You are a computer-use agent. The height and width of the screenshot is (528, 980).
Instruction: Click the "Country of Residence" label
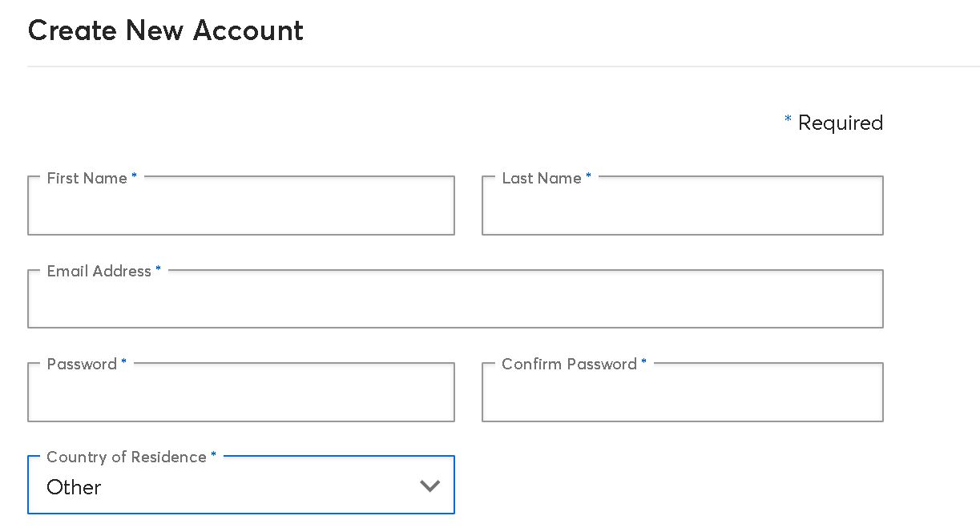tap(127, 457)
